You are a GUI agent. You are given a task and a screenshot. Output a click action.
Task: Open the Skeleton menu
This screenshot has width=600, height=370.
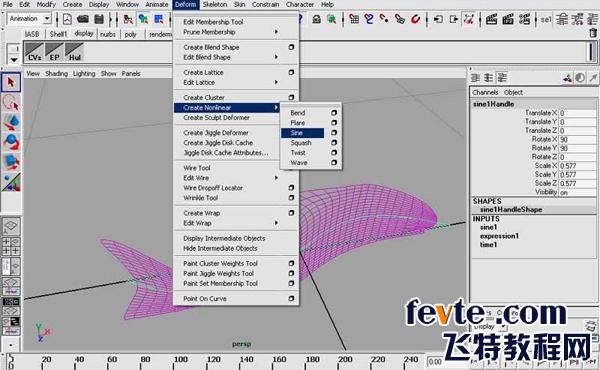click(x=215, y=5)
